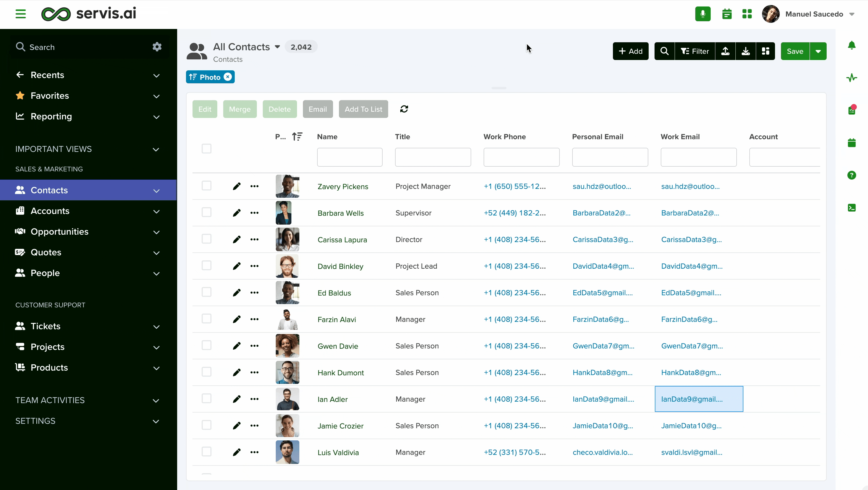This screenshot has width=868, height=490.
Task: Click the refresh icon beside Add To List
Action: (404, 109)
